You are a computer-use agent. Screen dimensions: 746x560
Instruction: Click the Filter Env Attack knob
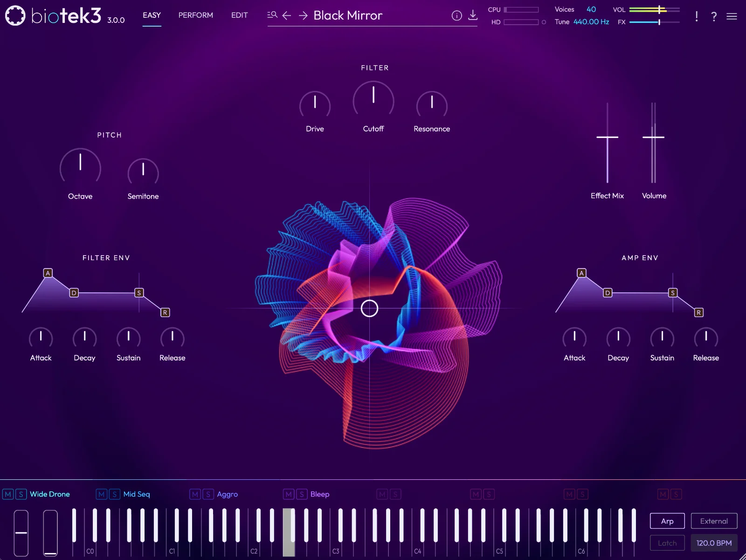pos(41,338)
